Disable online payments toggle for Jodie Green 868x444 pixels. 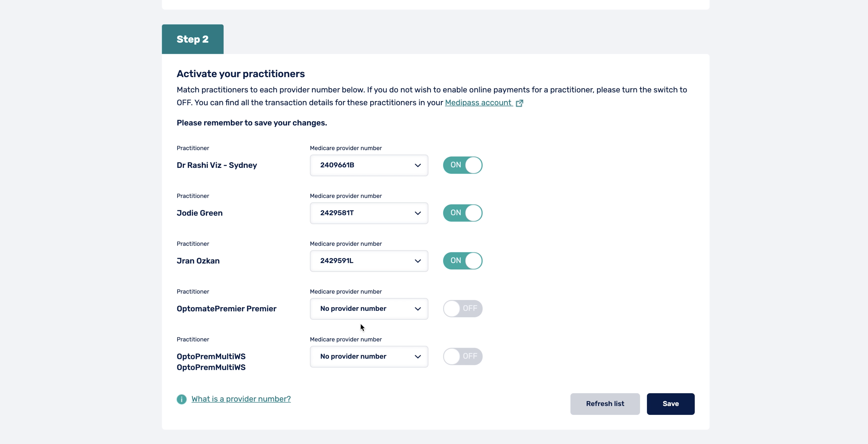462,213
